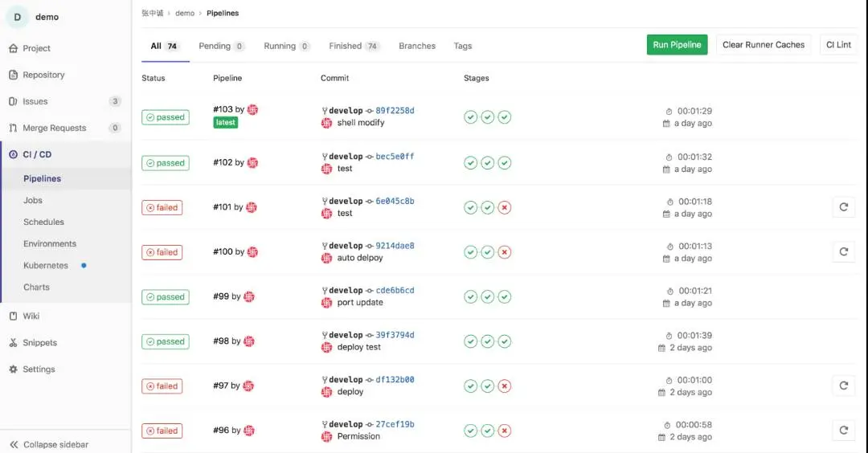
Task: Open the Environments sidebar item
Action: 50,243
